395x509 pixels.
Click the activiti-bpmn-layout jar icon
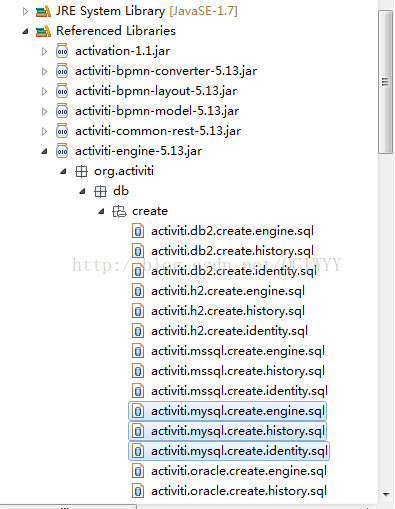point(62,91)
